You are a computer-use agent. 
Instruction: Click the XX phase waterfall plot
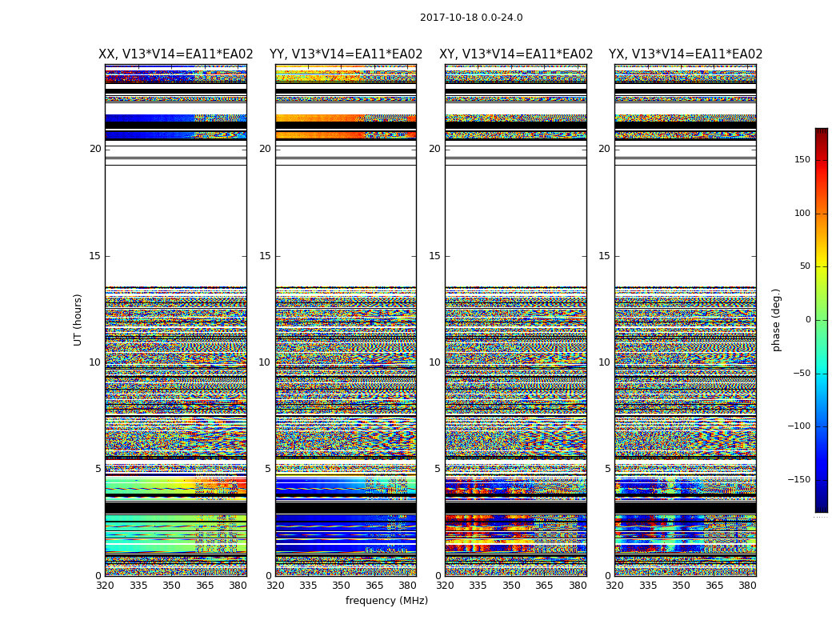176,320
